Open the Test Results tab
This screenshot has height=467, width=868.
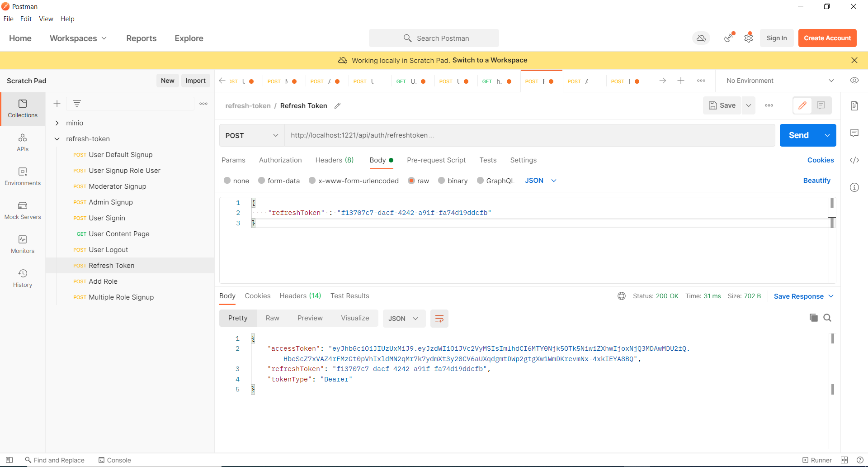(350, 296)
